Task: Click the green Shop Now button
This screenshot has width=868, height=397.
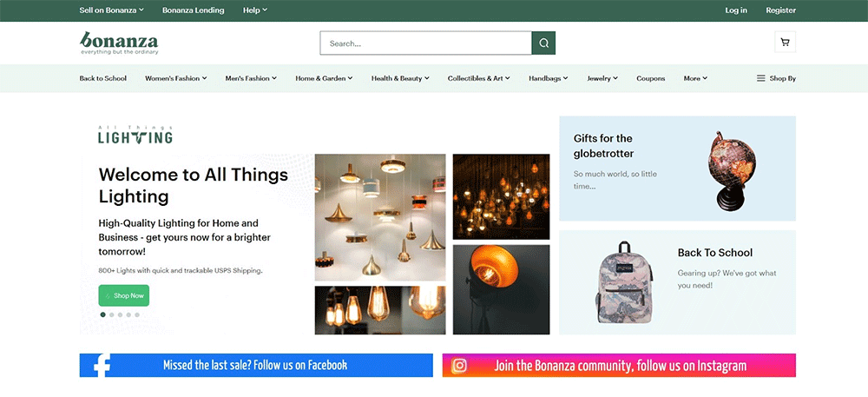Action: (x=123, y=295)
